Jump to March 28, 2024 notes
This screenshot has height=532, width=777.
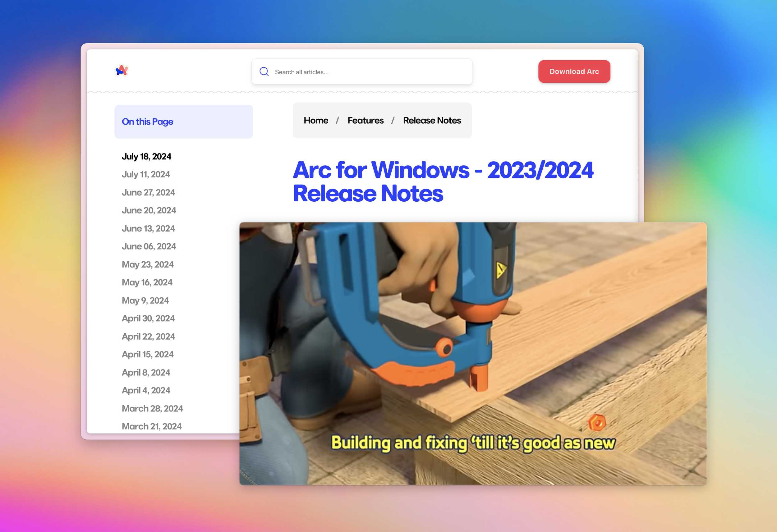point(152,408)
